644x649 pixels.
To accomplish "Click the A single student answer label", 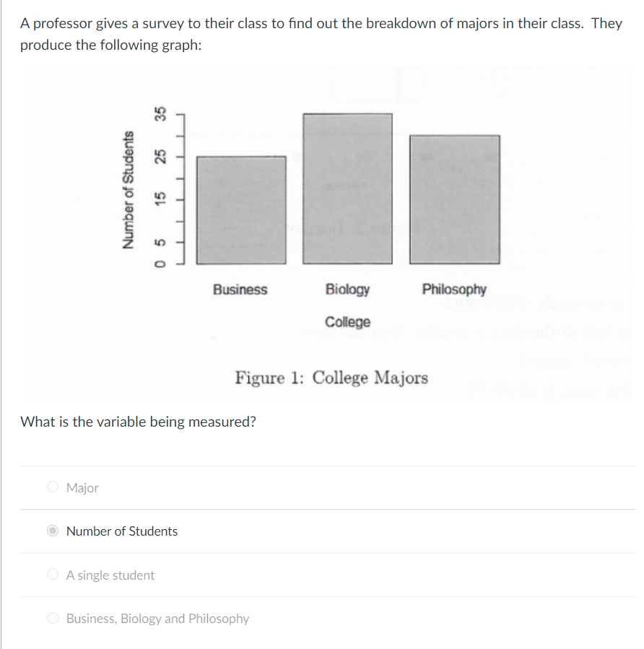I will [110, 575].
